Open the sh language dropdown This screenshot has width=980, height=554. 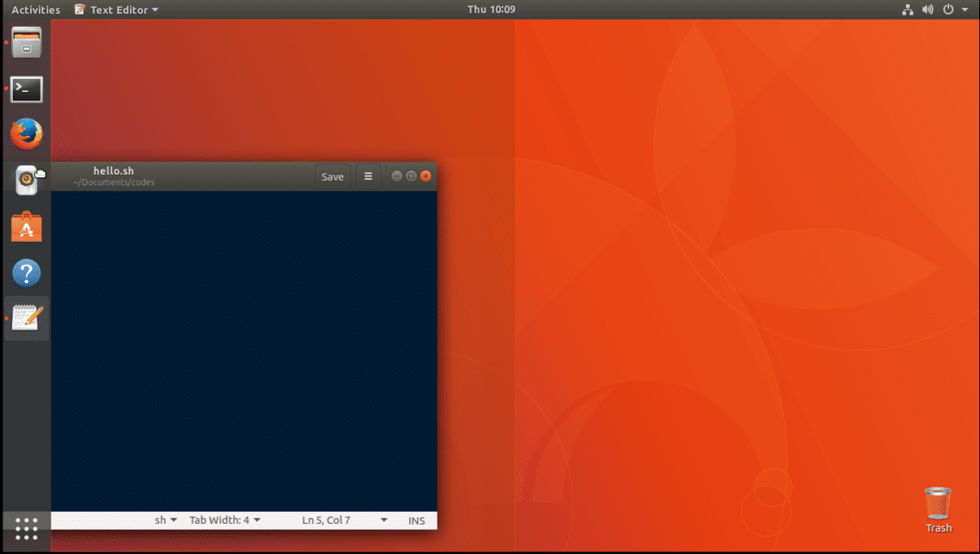(x=164, y=520)
